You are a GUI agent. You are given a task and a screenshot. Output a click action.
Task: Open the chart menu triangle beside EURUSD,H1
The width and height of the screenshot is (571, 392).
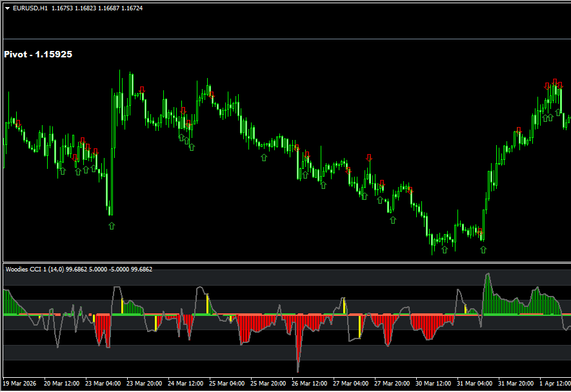(7, 8)
